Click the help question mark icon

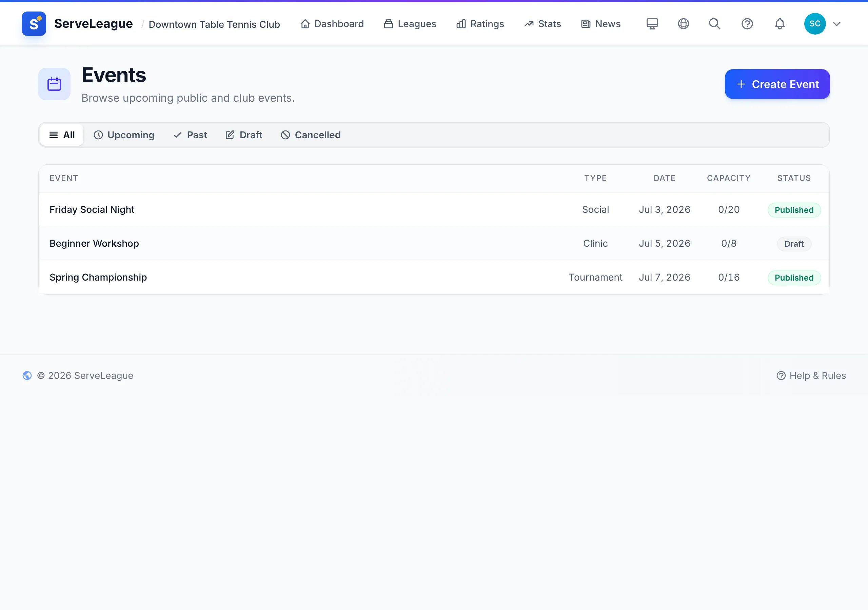point(747,24)
